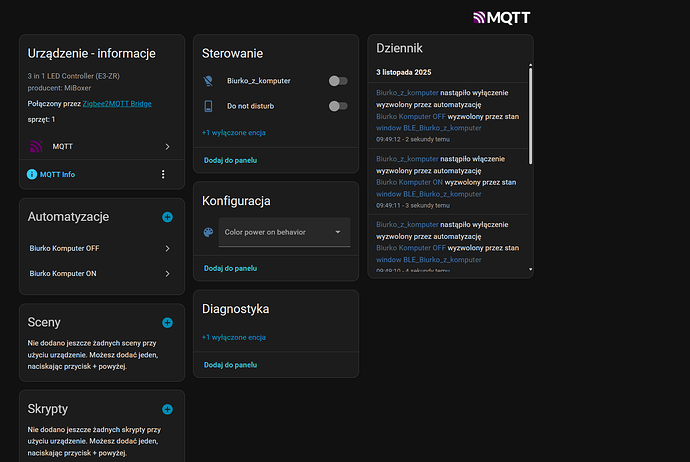Screen dimensions: 690x462
Task: Open the three-dot menu beside MQTT Info
Action: 163,174
